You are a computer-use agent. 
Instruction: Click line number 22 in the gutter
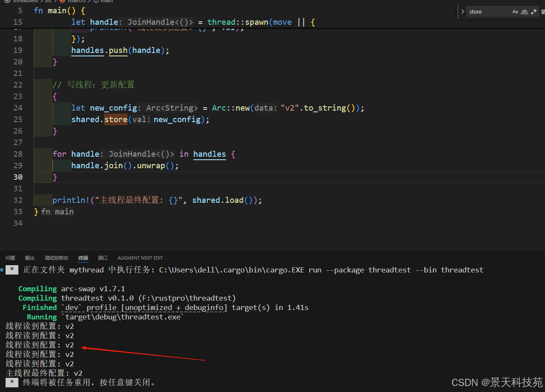pyautogui.click(x=18, y=85)
